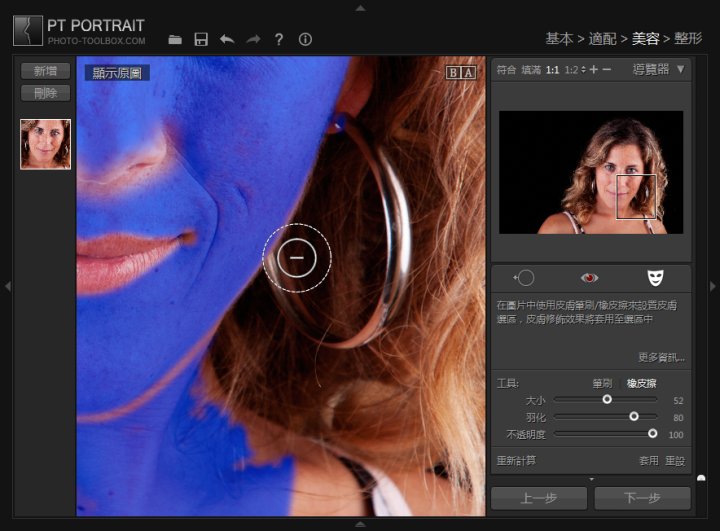Viewport: 720px width, 531px height.
Task: Open the about info icon
Action: [x=305, y=39]
